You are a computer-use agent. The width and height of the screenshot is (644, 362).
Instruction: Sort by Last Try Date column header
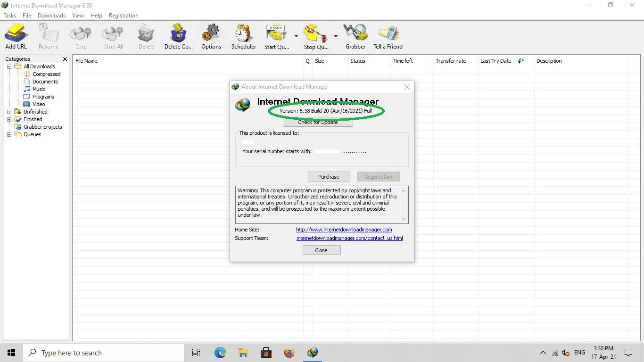(505, 61)
